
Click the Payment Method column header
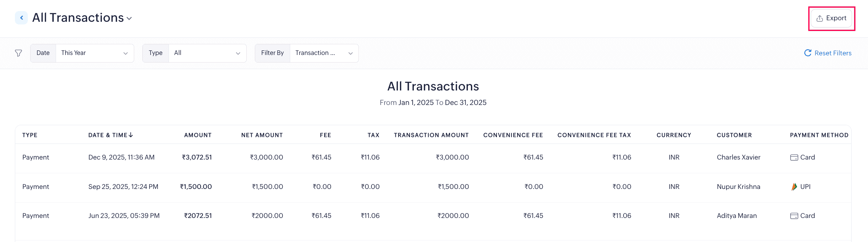click(x=819, y=135)
